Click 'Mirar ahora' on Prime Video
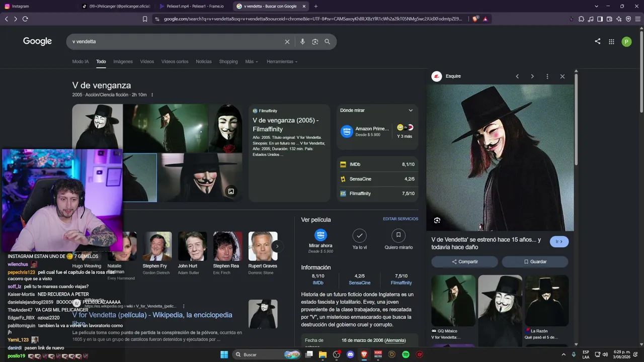 tap(320, 241)
